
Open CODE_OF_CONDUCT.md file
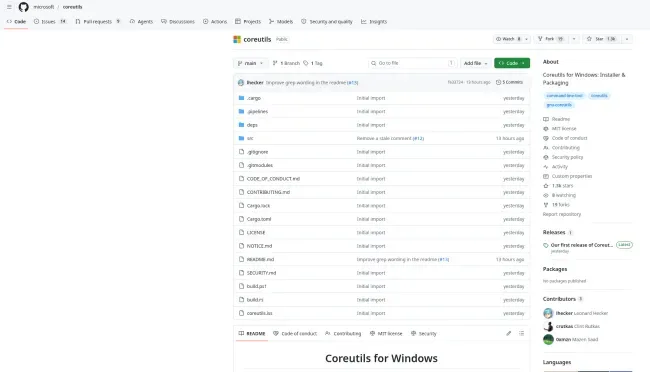coord(273,179)
